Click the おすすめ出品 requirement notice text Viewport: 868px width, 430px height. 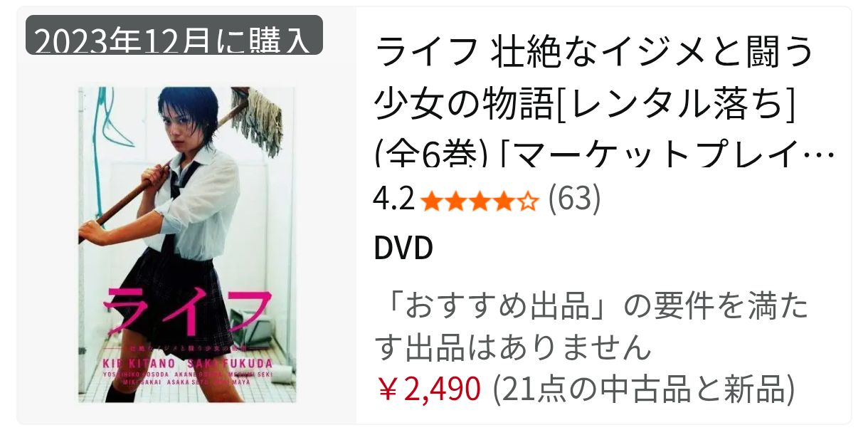(x=591, y=327)
